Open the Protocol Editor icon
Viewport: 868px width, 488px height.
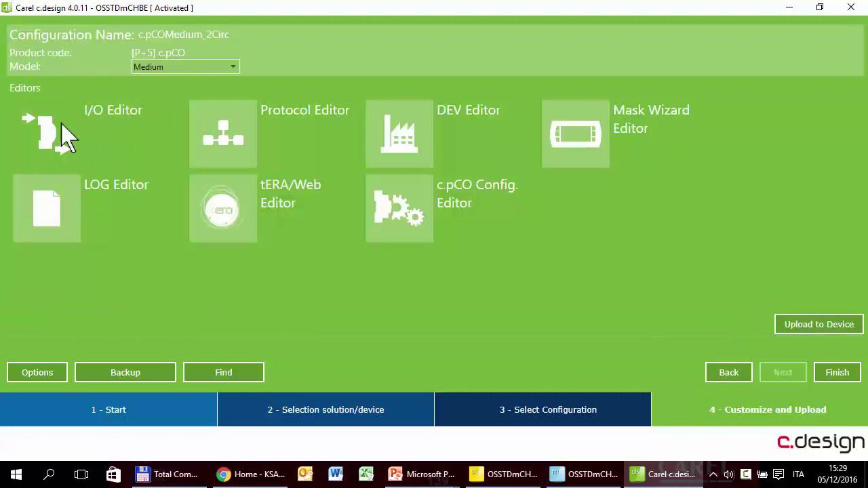click(223, 134)
